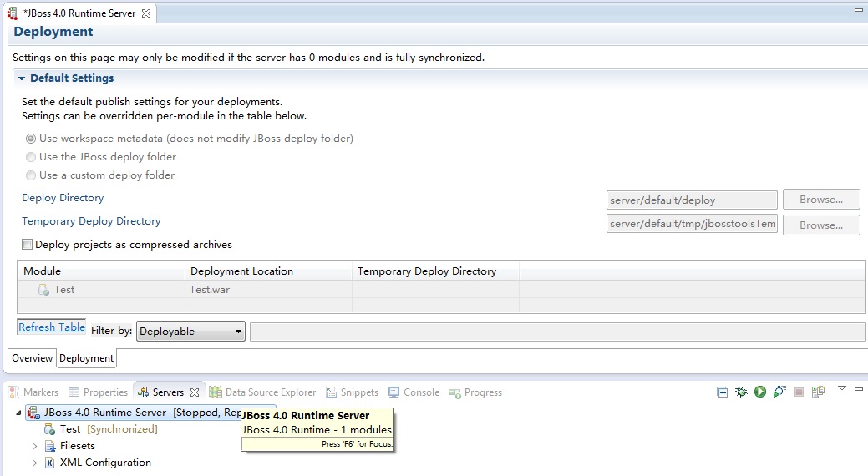Click the Module column header
Image resolution: width=868 pixels, height=476 pixels.
tap(101, 271)
